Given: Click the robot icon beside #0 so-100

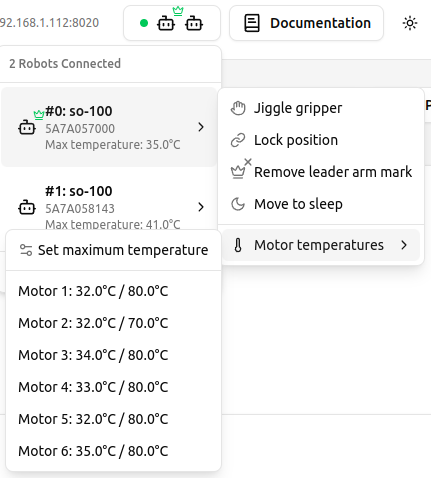Looking at the screenshot, I should [x=27, y=128].
